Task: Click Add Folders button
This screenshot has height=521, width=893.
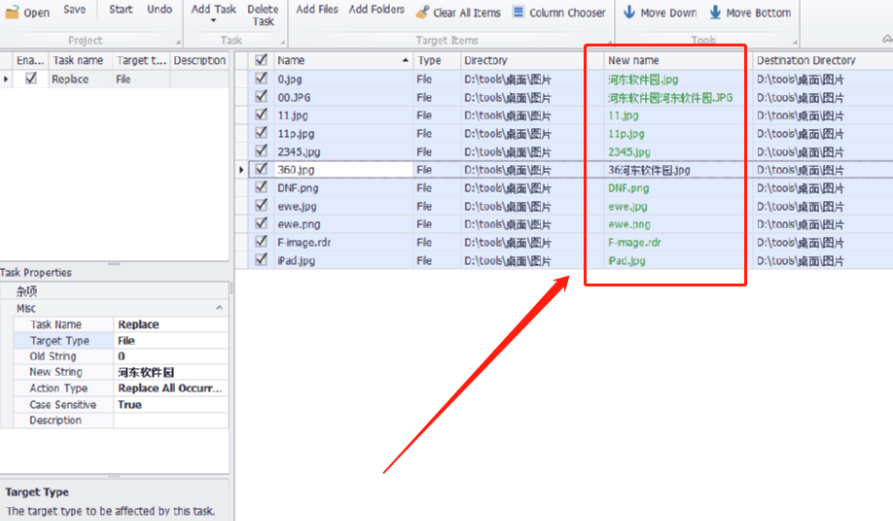Action: pos(376,10)
